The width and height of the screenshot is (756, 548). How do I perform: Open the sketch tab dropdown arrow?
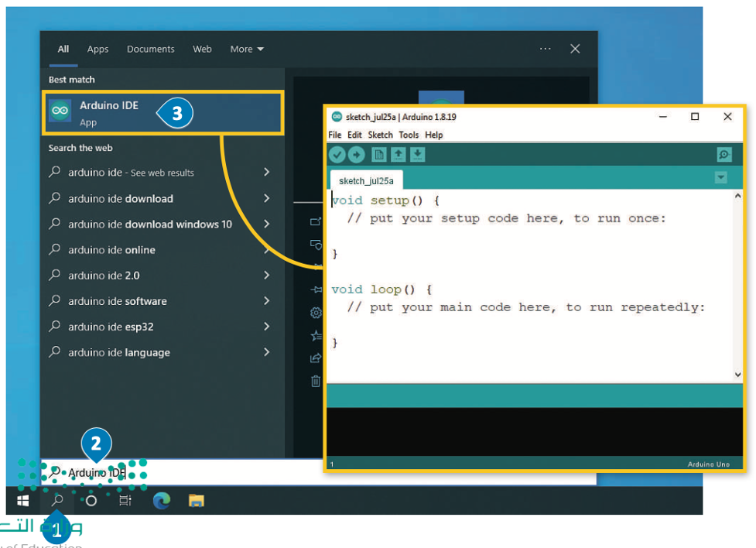click(720, 178)
